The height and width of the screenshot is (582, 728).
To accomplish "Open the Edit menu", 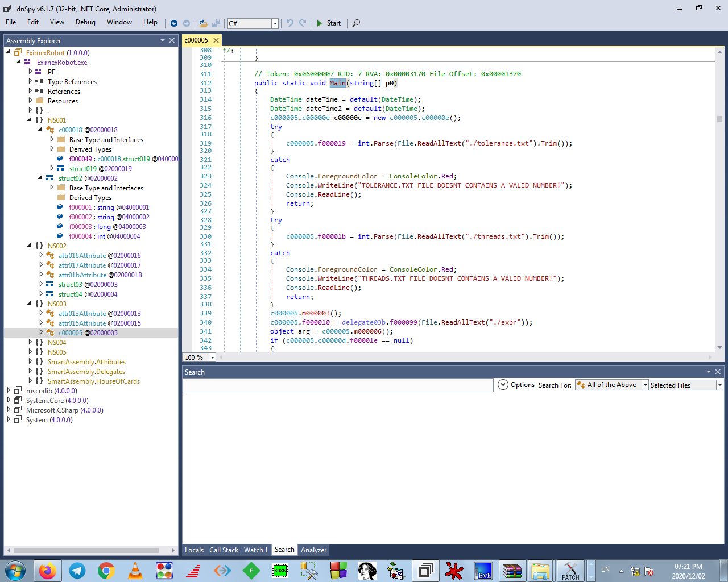I will pyautogui.click(x=33, y=22).
